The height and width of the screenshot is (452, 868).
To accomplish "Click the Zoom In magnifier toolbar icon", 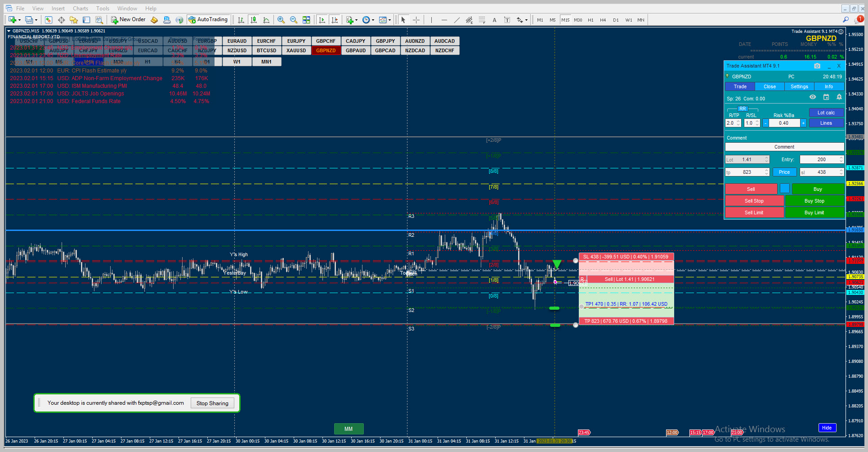I will coord(281,20).
